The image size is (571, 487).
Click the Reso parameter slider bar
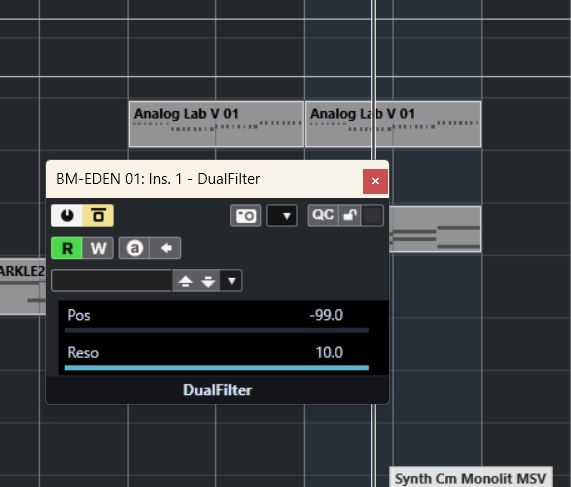(x=217, y=368)
